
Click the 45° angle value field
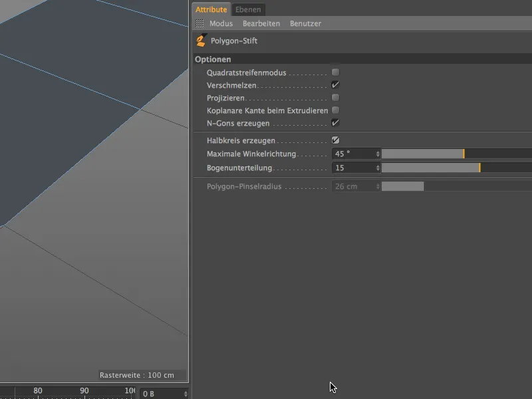[352, 152]
